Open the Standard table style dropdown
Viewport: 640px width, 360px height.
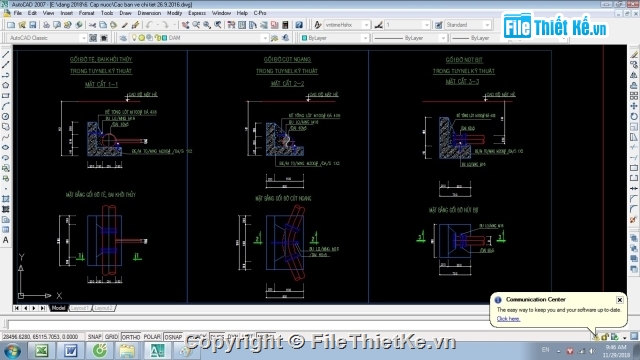pyautogui.click(x=487, y=25)
